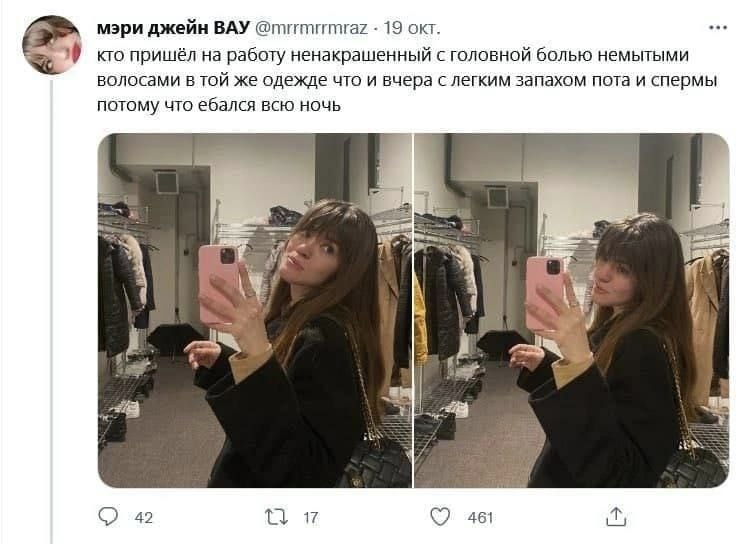Image resolution: width=748 pixels, height=544 pixels.
Task: Open the left mirror selfie photo
Action: point(255,310)
